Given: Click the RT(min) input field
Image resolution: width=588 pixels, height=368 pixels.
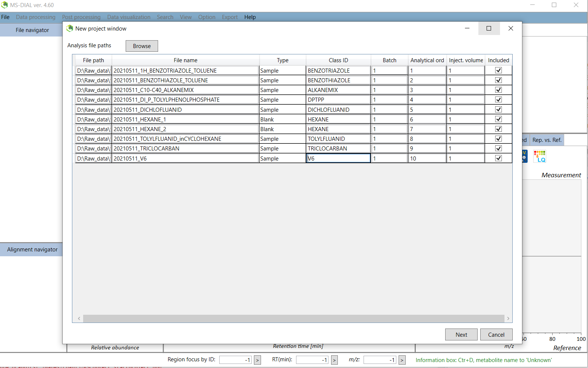Looking at the screenshot, I should pyautogui.click(x=312, y=360).
